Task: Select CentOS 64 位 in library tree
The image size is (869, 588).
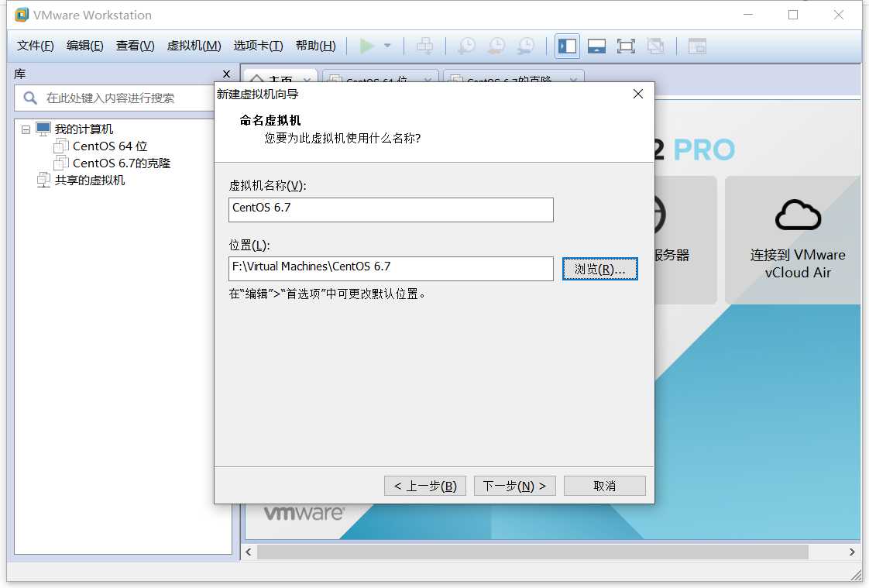Action: [x=110, y=146]
